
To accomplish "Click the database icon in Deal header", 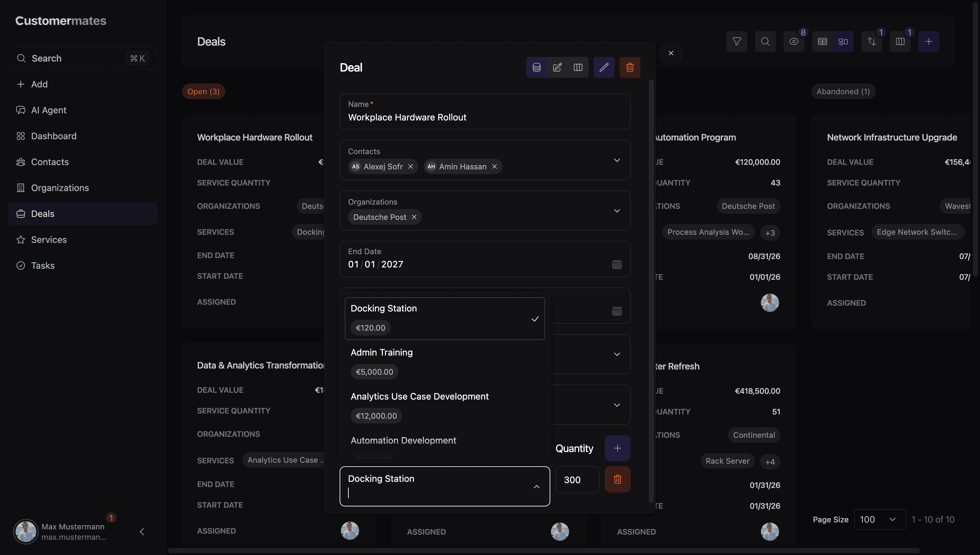I will tap(536, 67).
